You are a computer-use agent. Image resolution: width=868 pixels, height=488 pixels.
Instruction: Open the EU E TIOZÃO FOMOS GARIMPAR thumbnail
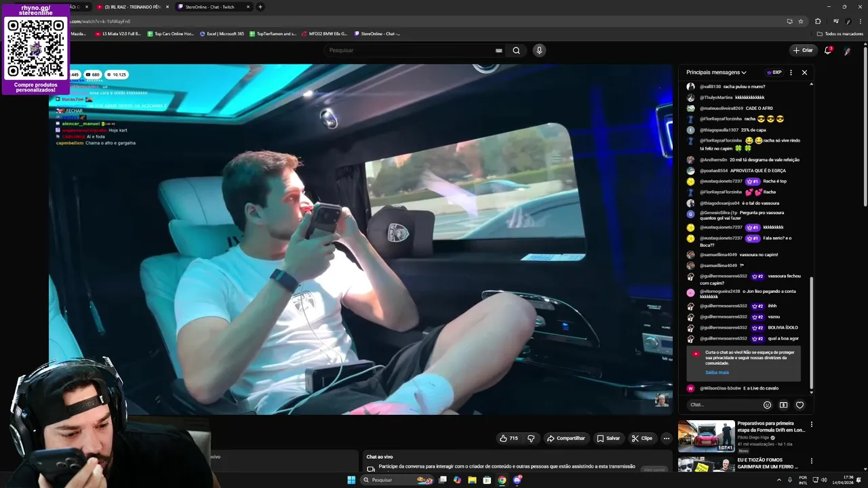click(706, 466)
